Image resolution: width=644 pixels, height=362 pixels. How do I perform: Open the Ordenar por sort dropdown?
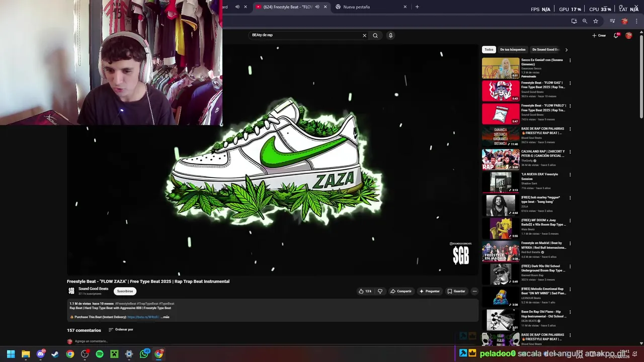[121, 330]
